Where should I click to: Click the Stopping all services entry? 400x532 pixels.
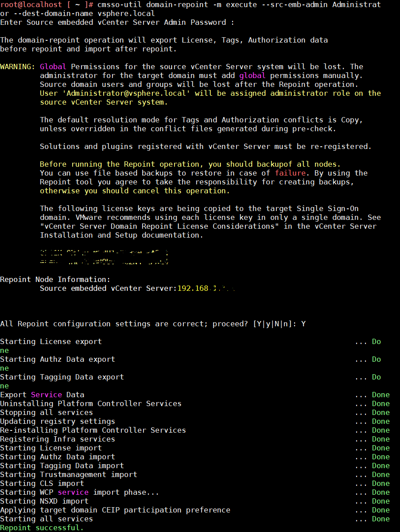[x=47, y=412]
